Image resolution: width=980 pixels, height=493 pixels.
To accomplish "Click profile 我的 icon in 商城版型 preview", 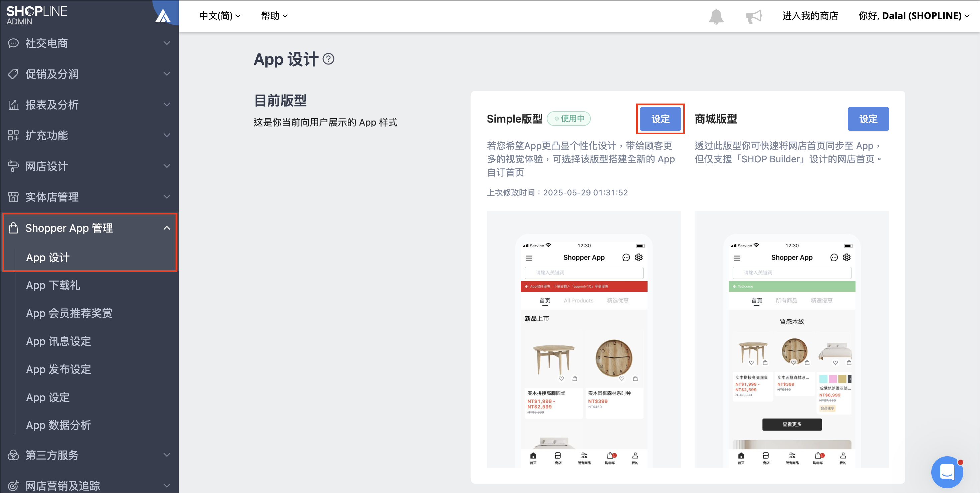I will pyautogui.click(x=843, y=456).
